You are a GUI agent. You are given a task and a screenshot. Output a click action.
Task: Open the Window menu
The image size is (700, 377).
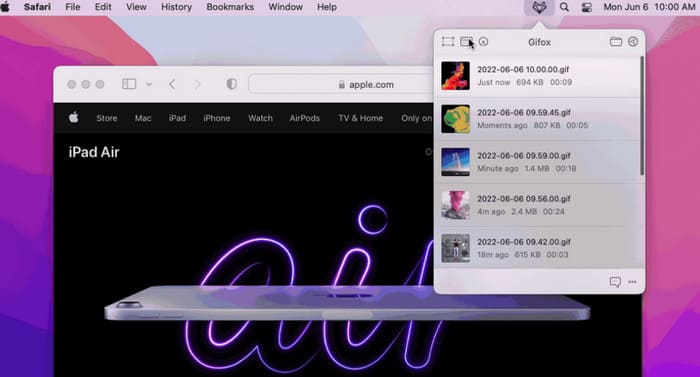pos(286,7)
